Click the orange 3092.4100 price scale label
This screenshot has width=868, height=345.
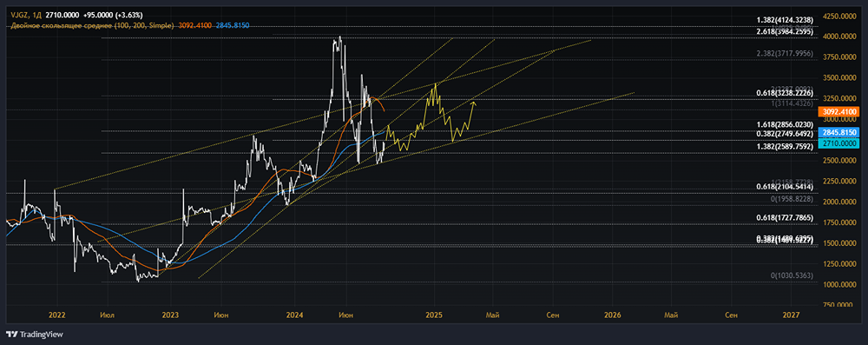point(840,111)
